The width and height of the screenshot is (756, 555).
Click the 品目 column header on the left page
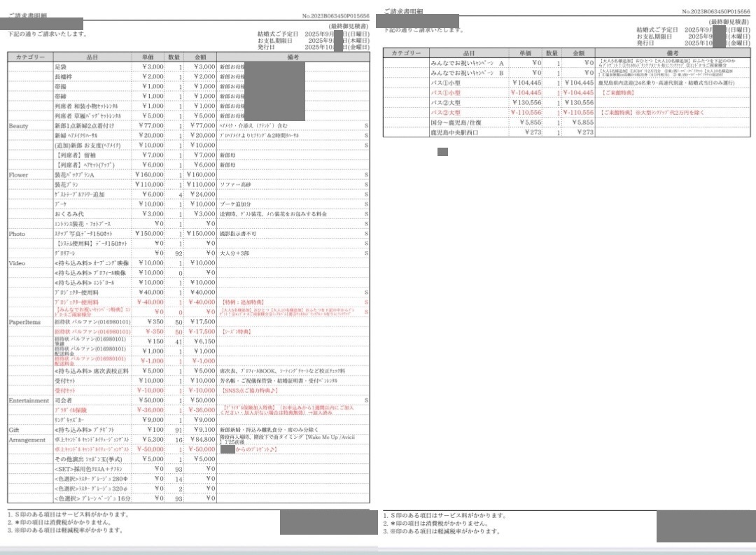coord(92,57)
